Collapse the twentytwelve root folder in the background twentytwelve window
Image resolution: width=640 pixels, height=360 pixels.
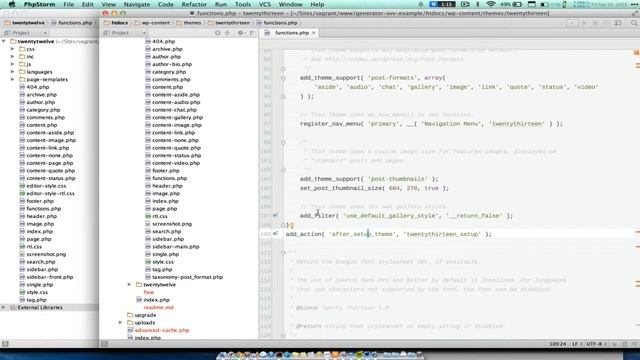pyautogui.click(x=4, y=41)
